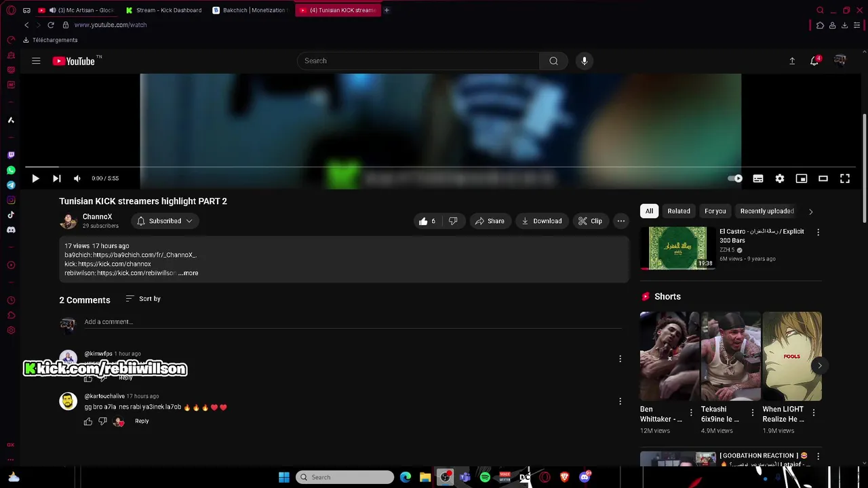Open the Téléchargements bookmark
This screenshot has height=488, width=868.
(x=50, y=40)
